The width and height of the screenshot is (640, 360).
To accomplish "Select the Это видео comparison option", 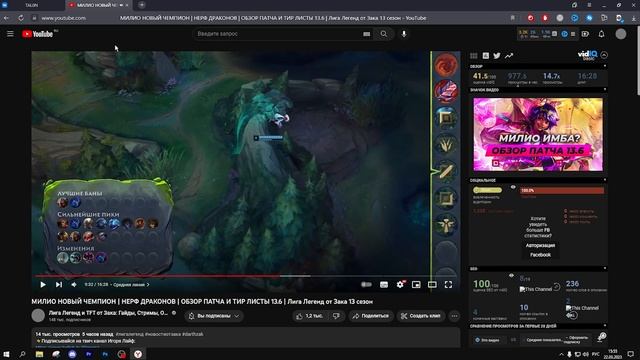I will click(x=490, y=340).
